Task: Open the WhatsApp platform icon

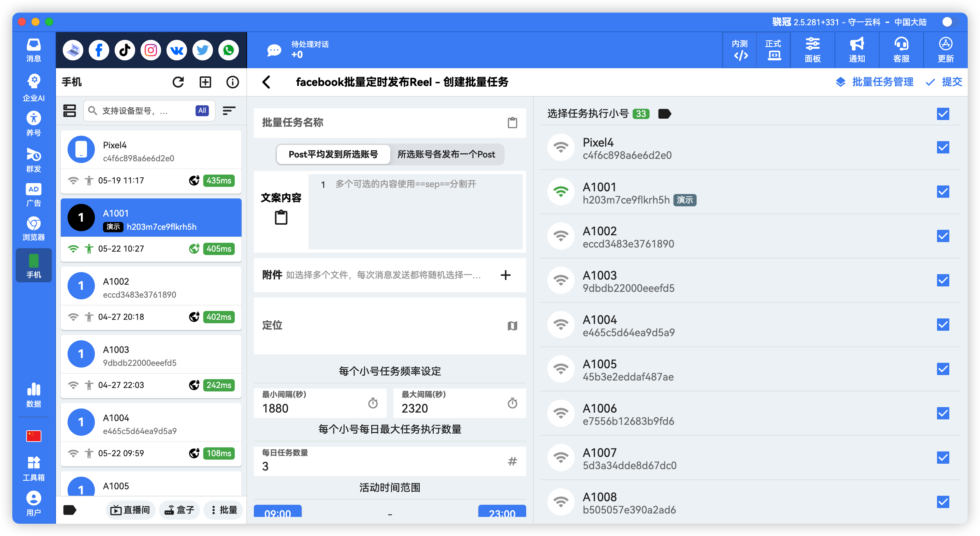Action: (x=228, y=50)
